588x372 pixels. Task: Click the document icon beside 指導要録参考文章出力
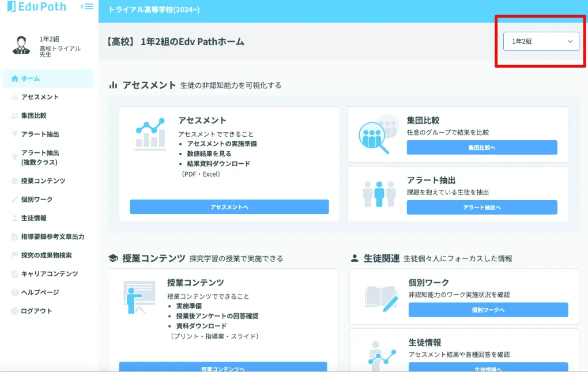pyautogui.click(x=14, y=236)
